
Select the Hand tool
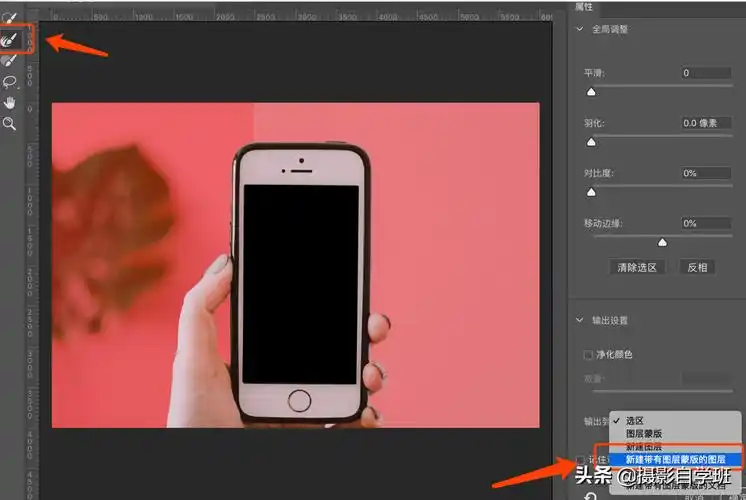coord(10,103)
